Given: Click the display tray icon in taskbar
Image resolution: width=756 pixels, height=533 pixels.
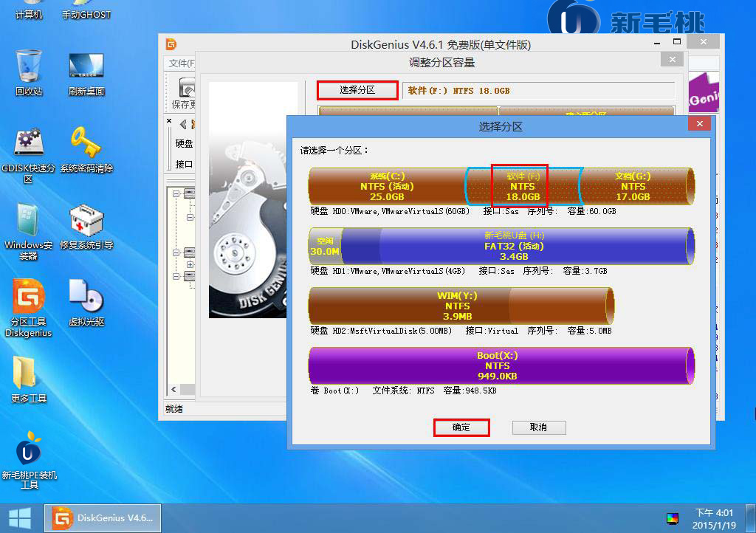Looking at the screenshot, I should 672,518.
